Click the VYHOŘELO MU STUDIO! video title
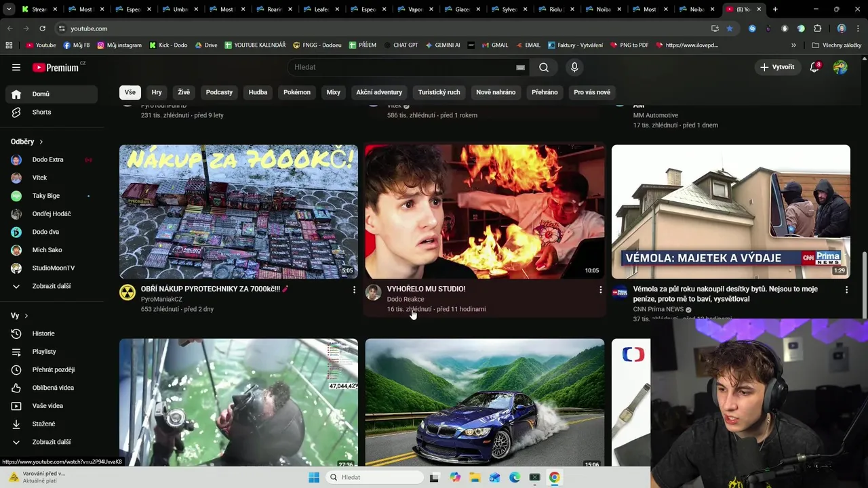 click(x=426, y=289)
